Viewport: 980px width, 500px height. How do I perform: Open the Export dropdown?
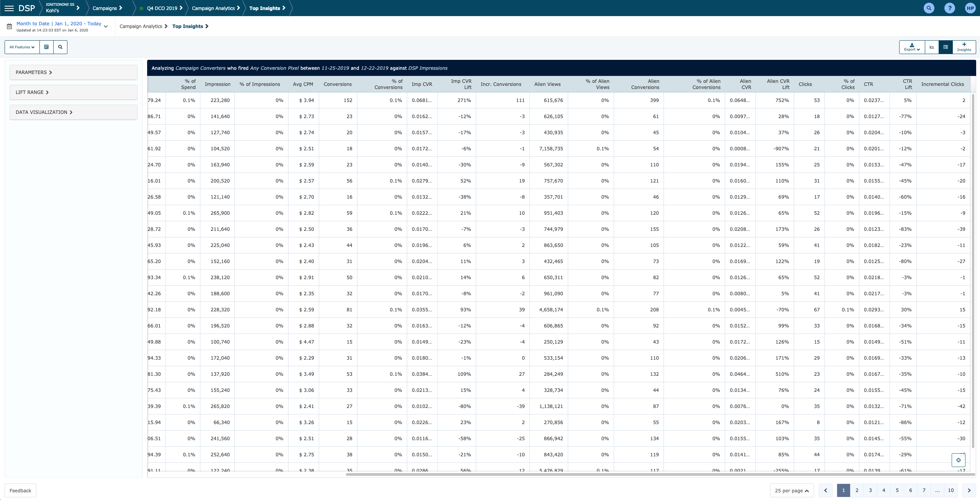[912, 47]
